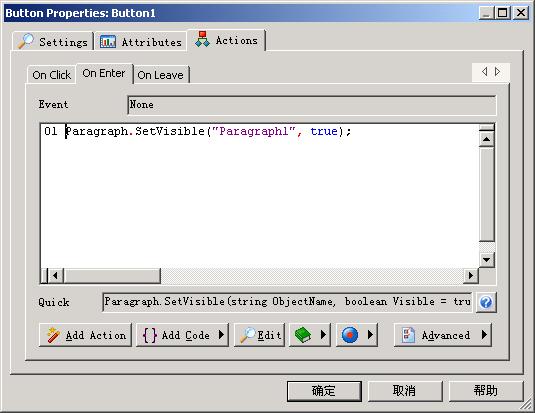The height and width of the screenshot is (413, 535).
Task: Expand the Add Code dropdown arrow
Action: [221, 334]
